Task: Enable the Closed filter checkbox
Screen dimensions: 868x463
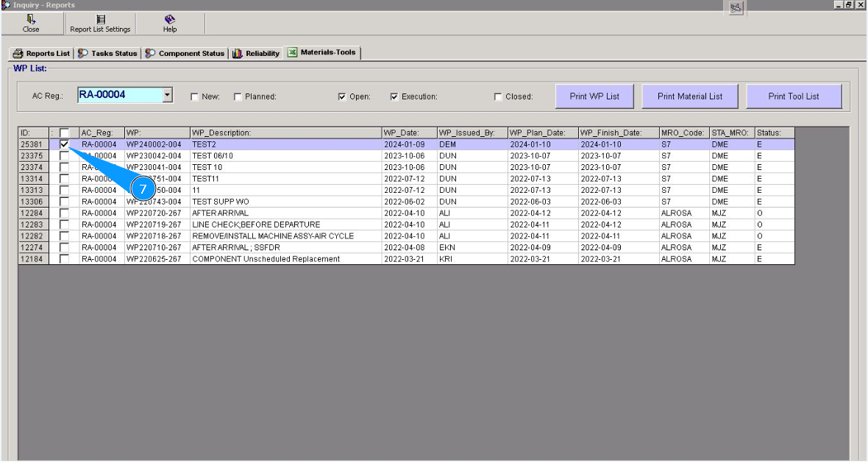Action: pos(498,96)
